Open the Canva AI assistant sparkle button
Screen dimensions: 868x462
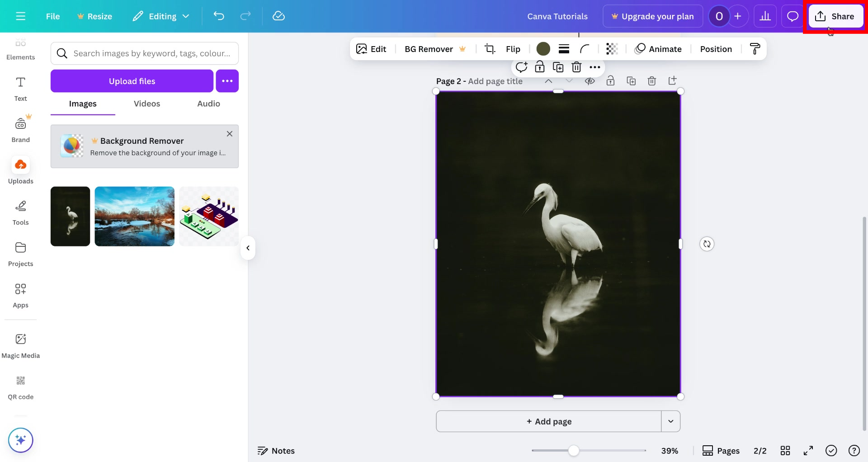pos(20,440)
